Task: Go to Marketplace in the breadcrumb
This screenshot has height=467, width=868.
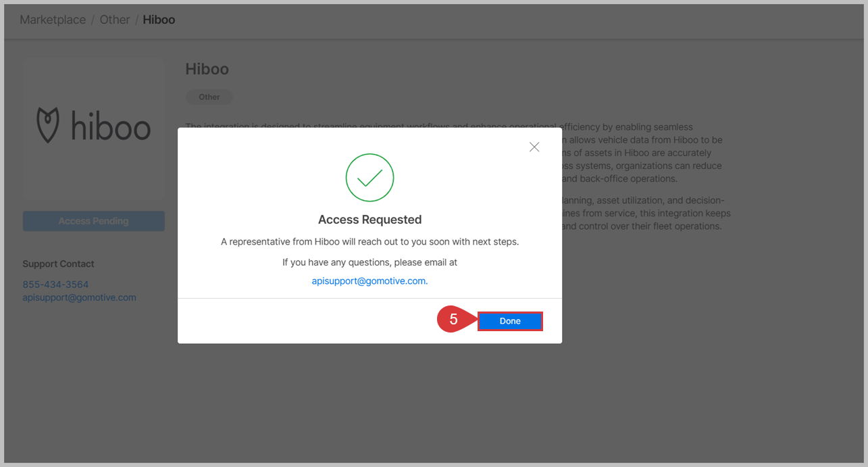Action: (53, 20)
